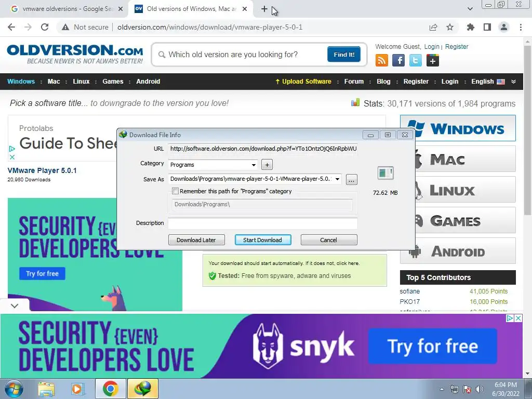Click the browse ellipsis button for Save As
Screen dimensions: 532x399
pyautogui.click(x=352, y=179)
